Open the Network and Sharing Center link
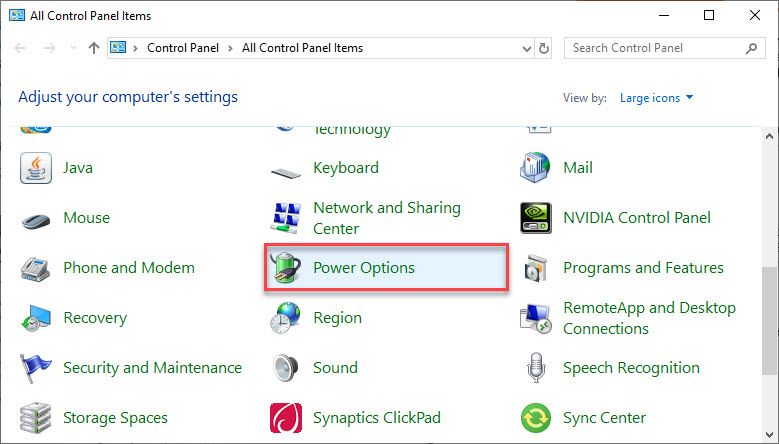The image size is (779, 444). (x=387, y=218)
